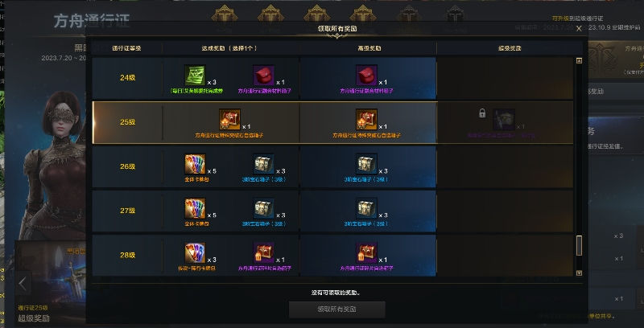644x328 pixels.
Task: Open the 1-5 level tab emblem
Action: [225, 16]
